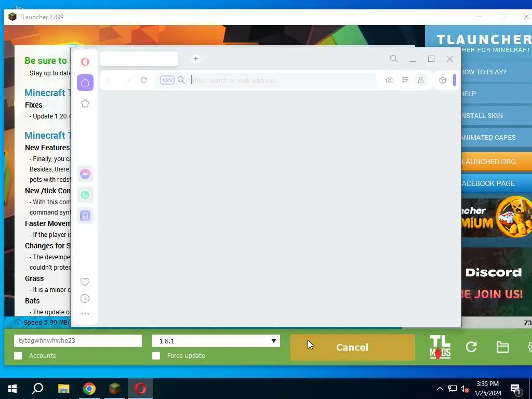This screenshot has height=399, width=532.
Task: Open the TLAUNCHER.ORG orange link
Action: 497,162
